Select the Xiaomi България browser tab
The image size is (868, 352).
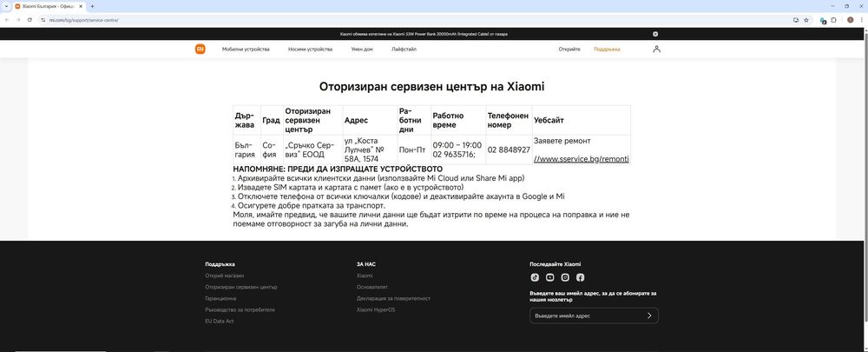(x=49, y=6)
